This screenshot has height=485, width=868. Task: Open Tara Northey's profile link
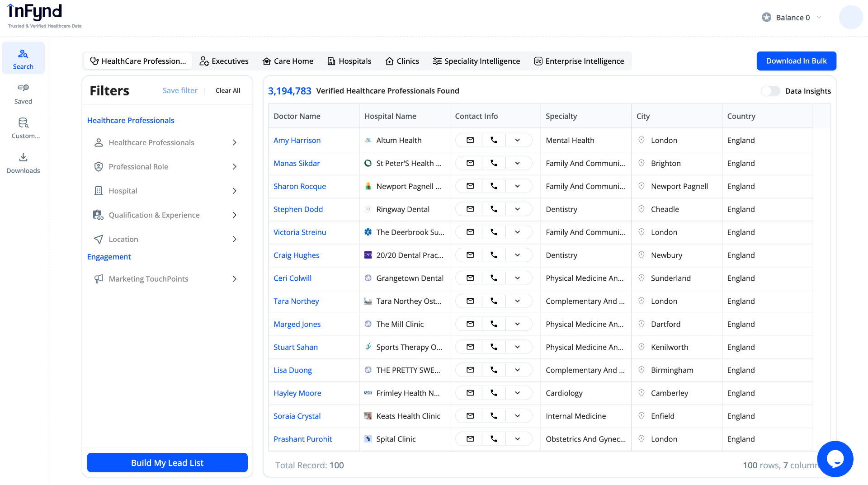296,301
